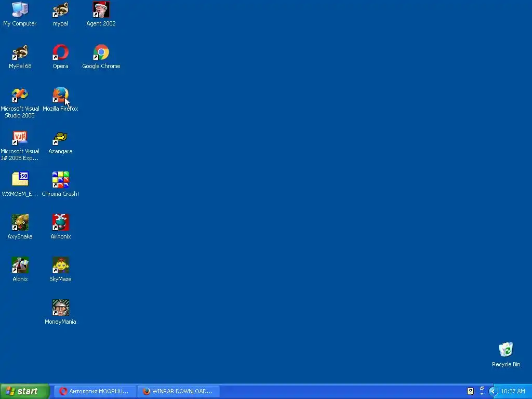
Task: Switch to Firefox WINRAR DOWNLOAD taskbar window
Action: click(x=179, y=391)
